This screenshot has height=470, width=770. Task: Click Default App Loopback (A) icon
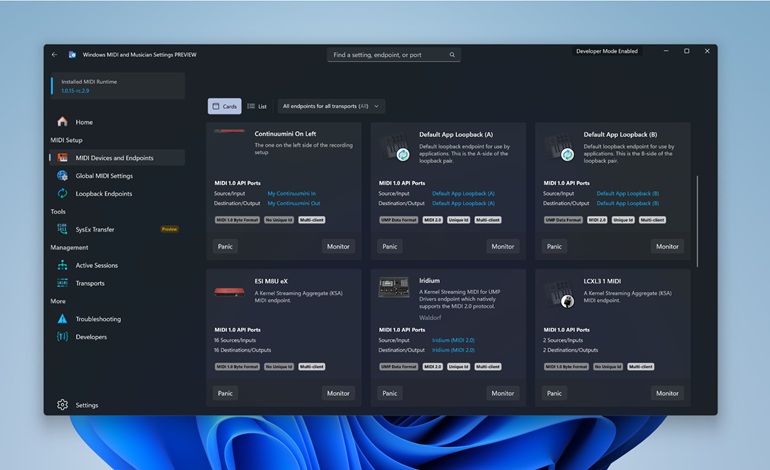point(394,146)
